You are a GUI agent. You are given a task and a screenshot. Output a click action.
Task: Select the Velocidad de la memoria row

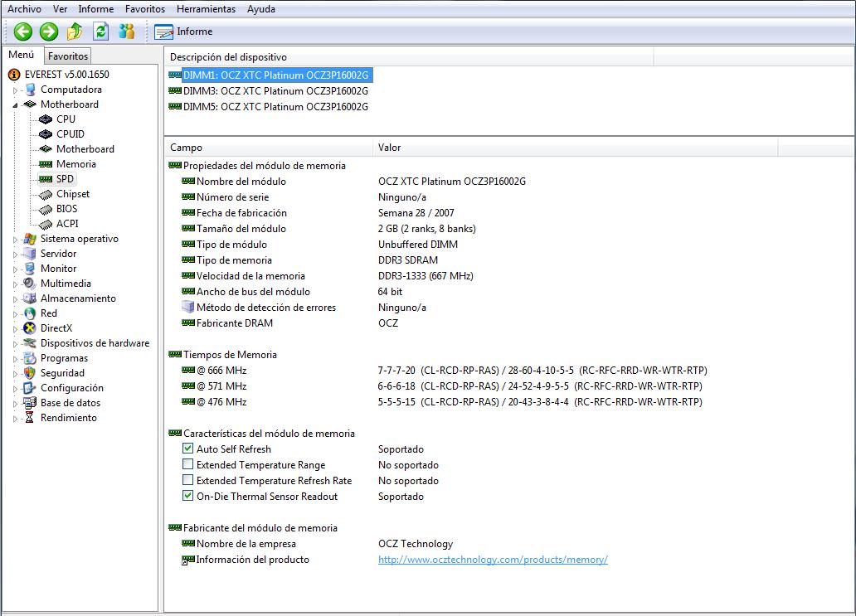[328, 276]
